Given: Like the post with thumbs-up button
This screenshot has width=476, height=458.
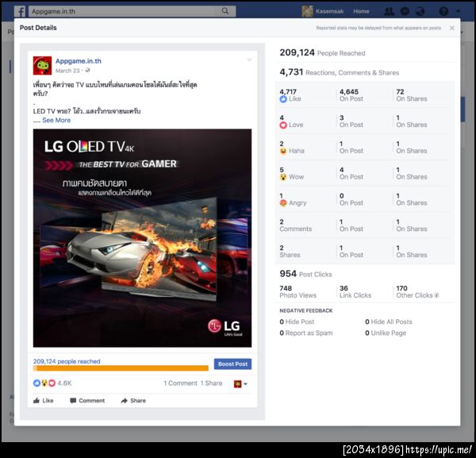Looking at the screenshot, I should 43,401.
